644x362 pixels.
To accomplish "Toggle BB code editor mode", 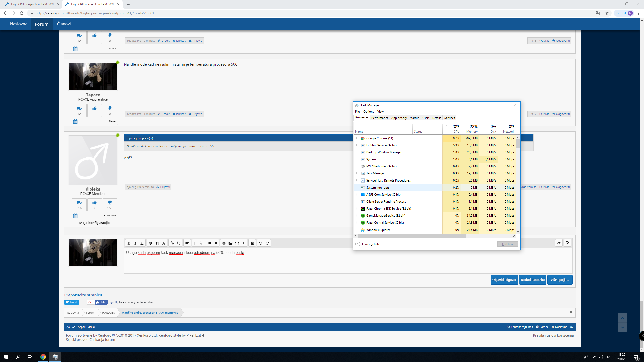I will pyautogui.click(x=568, y=243).
